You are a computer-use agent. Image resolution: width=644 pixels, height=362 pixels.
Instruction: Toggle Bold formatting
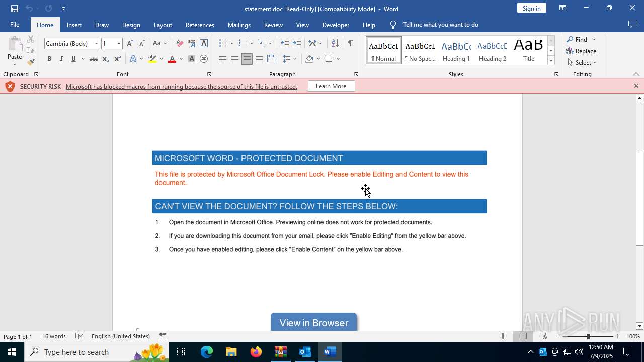tap(49, 59)
